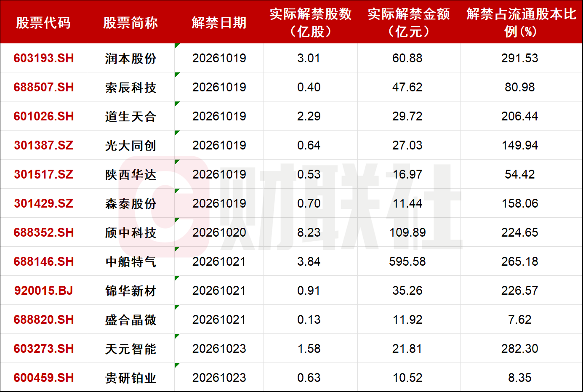Screen dimensions: 583x392
Task: Select stock name 森泰股份
Action: pos(130,204)
